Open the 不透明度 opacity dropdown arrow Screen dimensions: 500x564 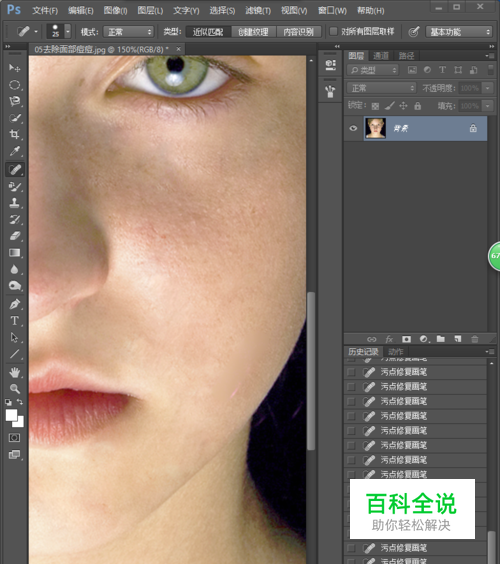pos(488,88)
